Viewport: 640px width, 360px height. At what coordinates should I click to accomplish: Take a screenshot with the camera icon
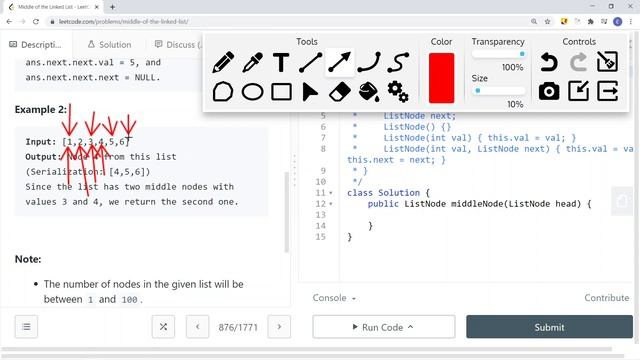pos(549,91)
